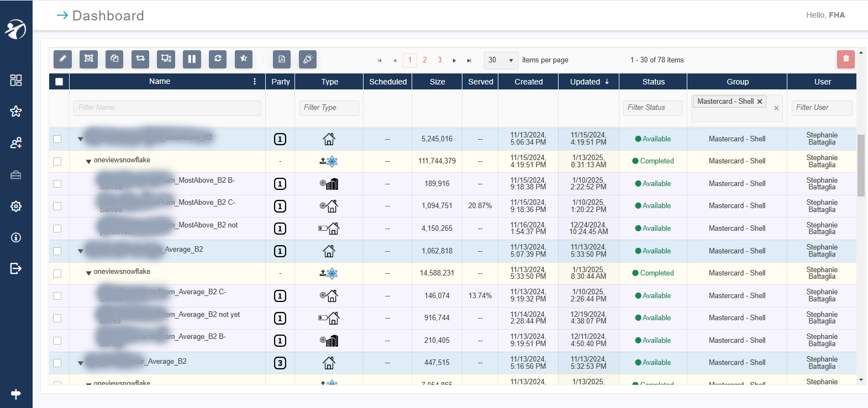Viewport: 868px width, 408px height.
Task: Open settings gear in the sidebar
Action: click(x=16, y=206)
